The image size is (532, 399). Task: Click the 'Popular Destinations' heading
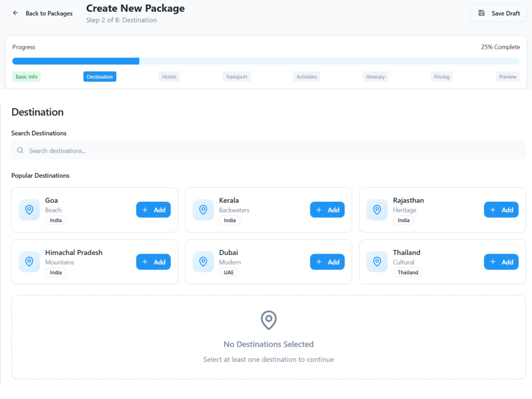[x=40, y=176]
